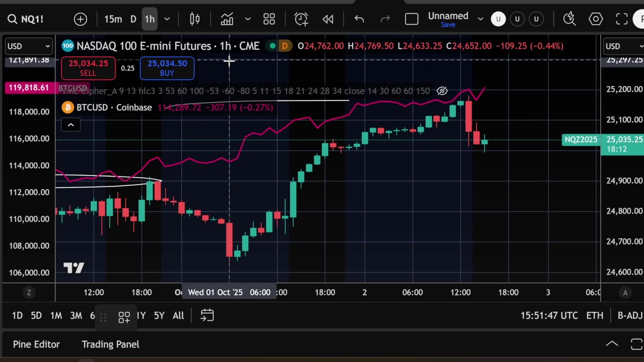
Task: Select the D daily timeframe
Action: (x=133, y=19)
